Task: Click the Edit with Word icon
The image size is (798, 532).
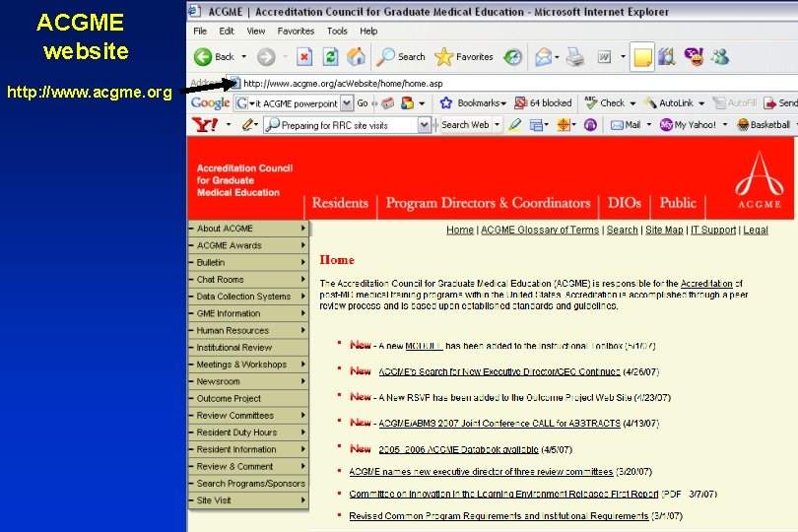Action: click(x=604, y=56)
